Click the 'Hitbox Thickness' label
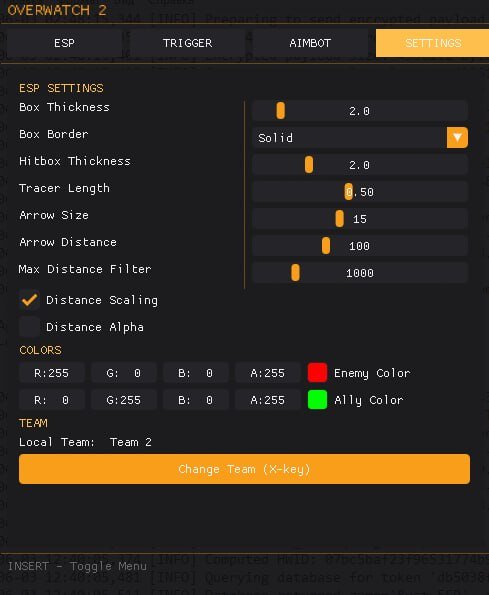This screenshot has width=489, height=595. point(75,161)
